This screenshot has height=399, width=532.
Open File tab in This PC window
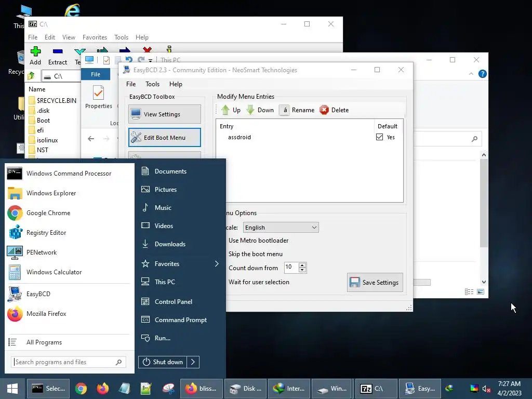click(x=96, y=74)
